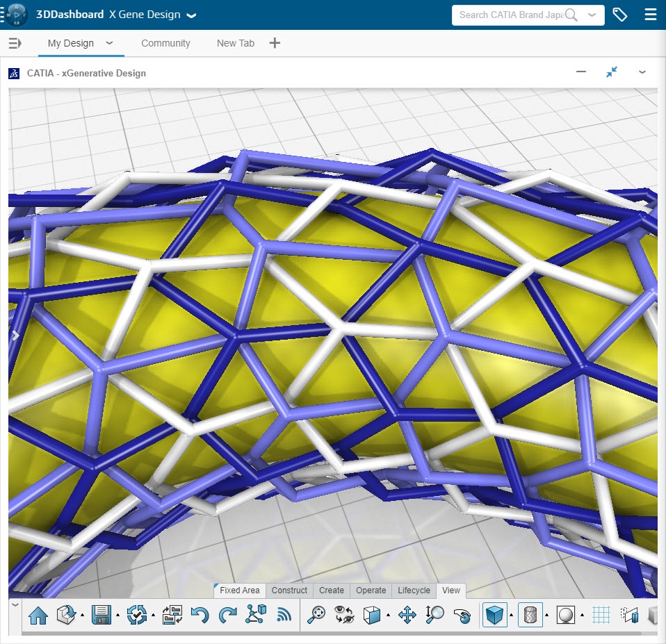Open the Community dashboard tab
Image resolution: width=666 pixels, height=644 pixels.
pos(165,43)
